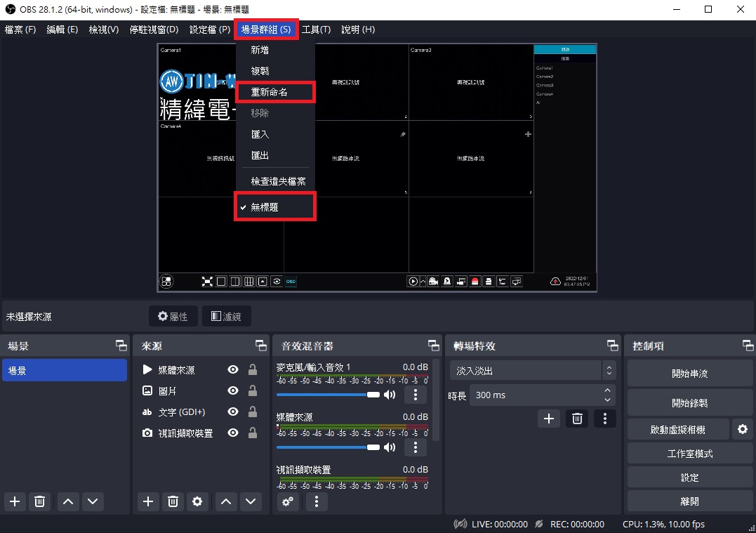Mute the 媒體來源 audio speaker
756x533 pixels.
390,447
